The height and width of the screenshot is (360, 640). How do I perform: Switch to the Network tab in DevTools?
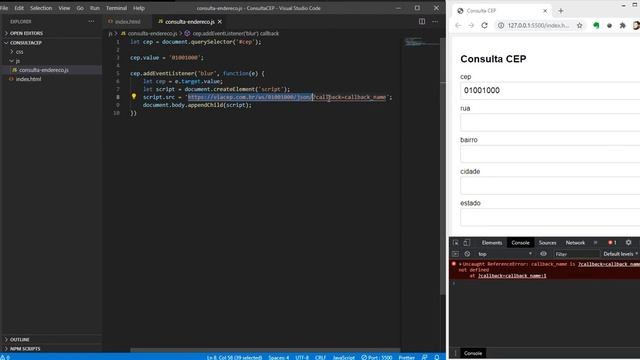575,243
